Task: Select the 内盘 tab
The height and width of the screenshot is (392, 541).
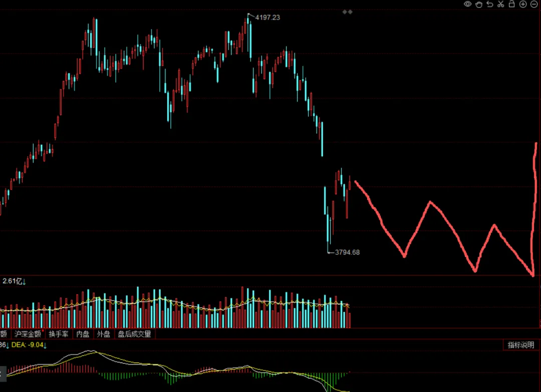Action: click(83, 334)
